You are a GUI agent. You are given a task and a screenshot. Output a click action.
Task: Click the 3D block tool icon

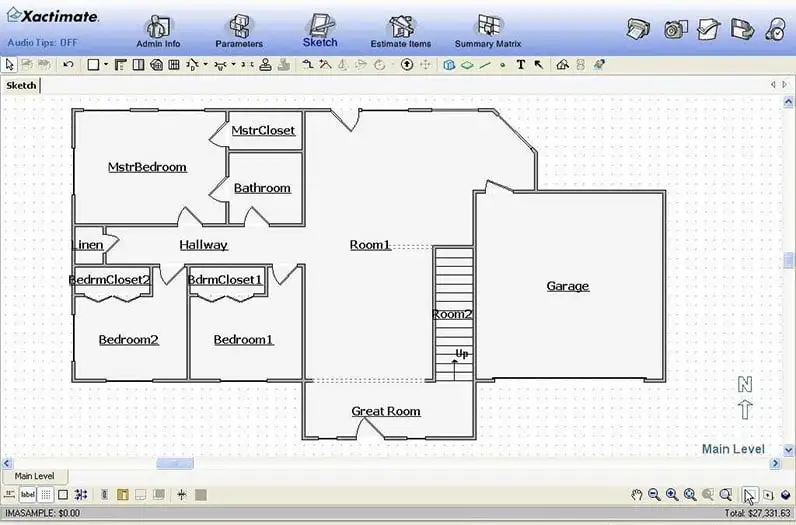tap(449, 64)
